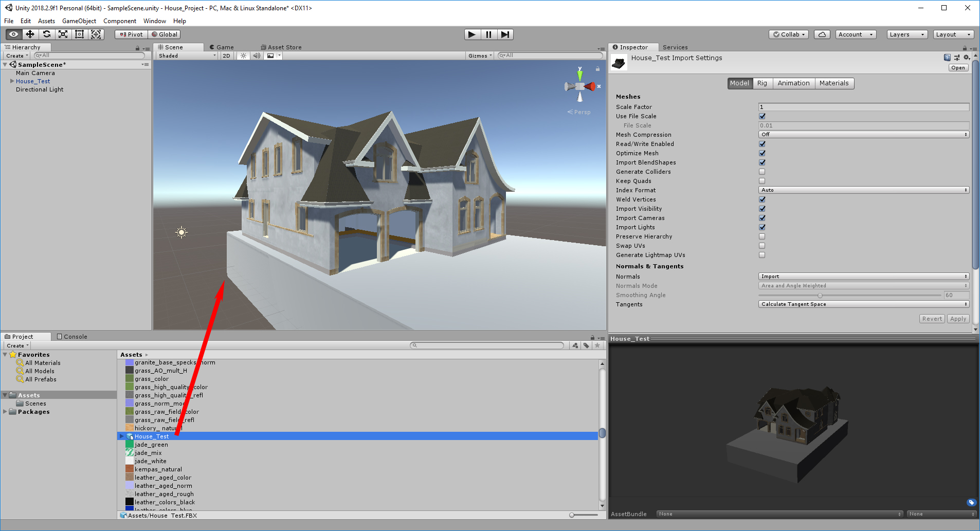Select the Move tool
This screenshot has width=980, height=531.
30,34
